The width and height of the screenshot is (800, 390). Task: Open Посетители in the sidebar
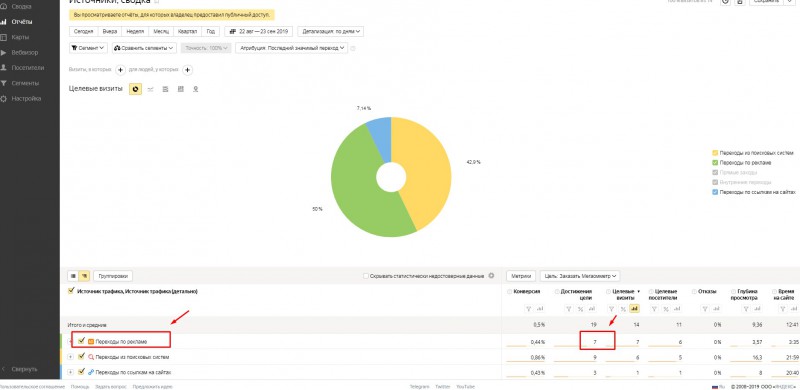pos(27,68)
